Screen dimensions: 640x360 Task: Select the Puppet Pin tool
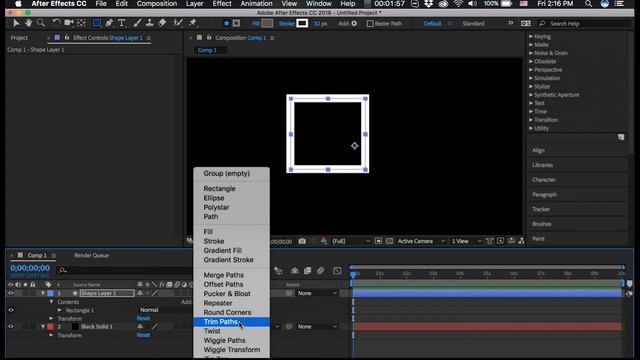pos(192,23)
